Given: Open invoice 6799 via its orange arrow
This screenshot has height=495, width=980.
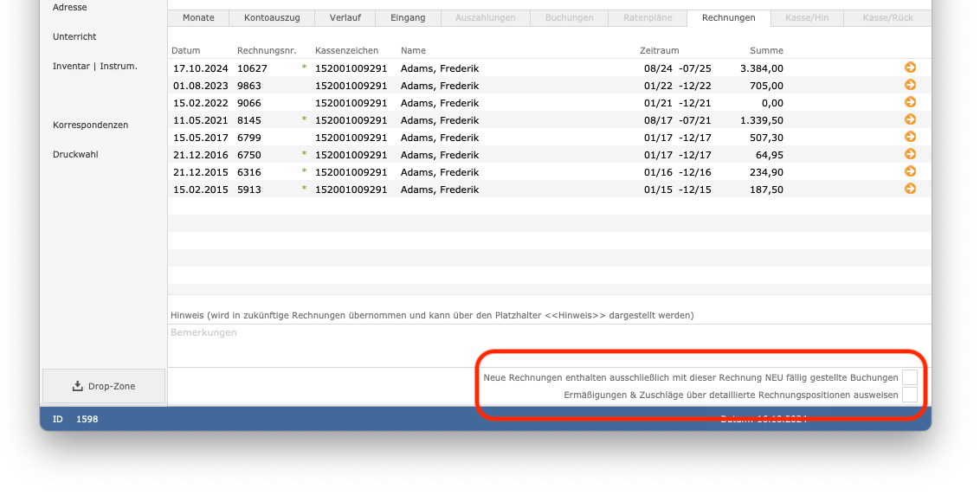Looking at the screenshot, I should pos(910,137).
